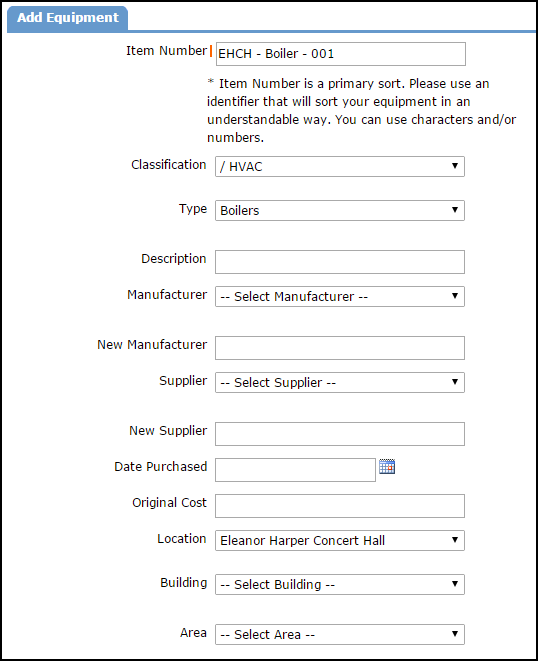Image resolution: width=538 pixels, height=661 pixels.
Task: Click the Item Number label text
Action: [x=167, y=51]
